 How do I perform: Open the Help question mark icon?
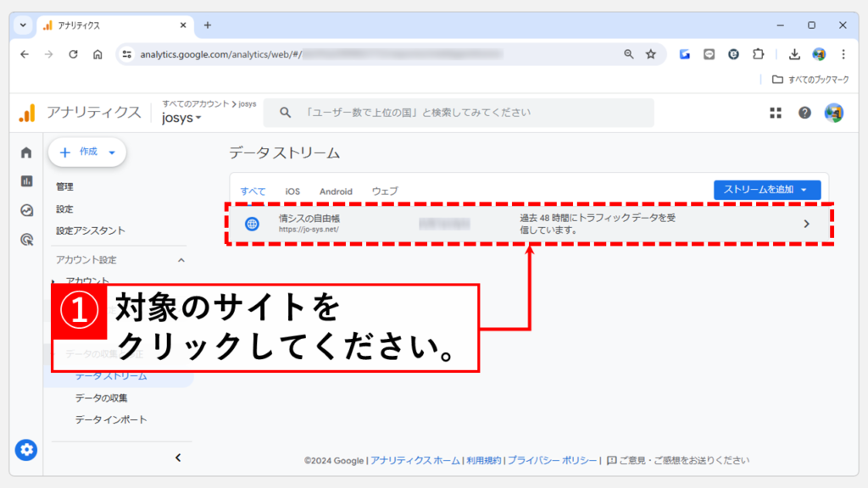pyautogui.click(x=804, y=113)
